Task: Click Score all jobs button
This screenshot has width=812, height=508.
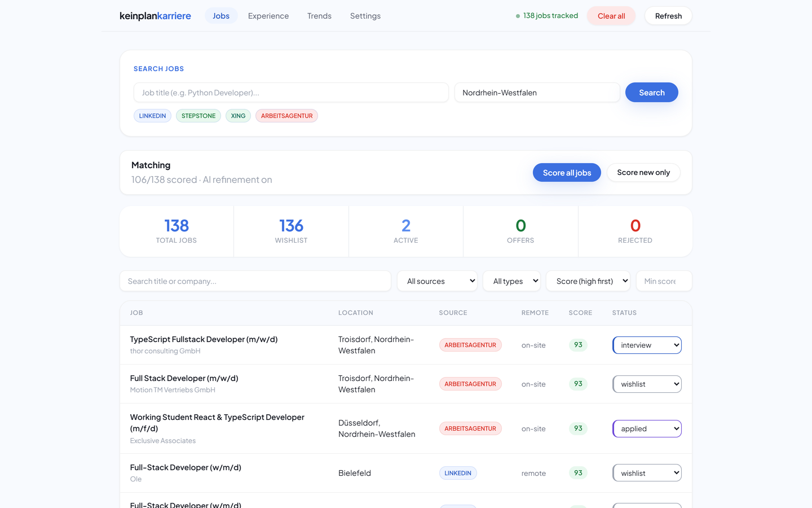Action: click(x=567, y=173)
